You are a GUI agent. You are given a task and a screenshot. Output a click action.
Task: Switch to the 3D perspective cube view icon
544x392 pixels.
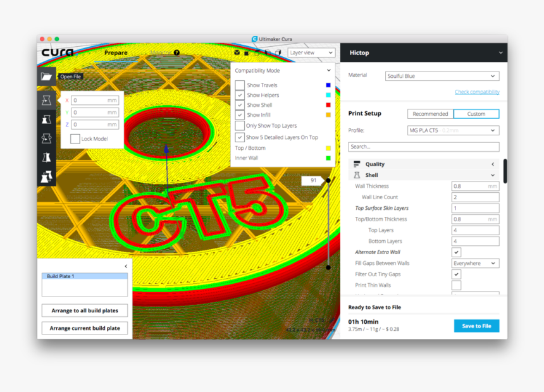[237, 52]
